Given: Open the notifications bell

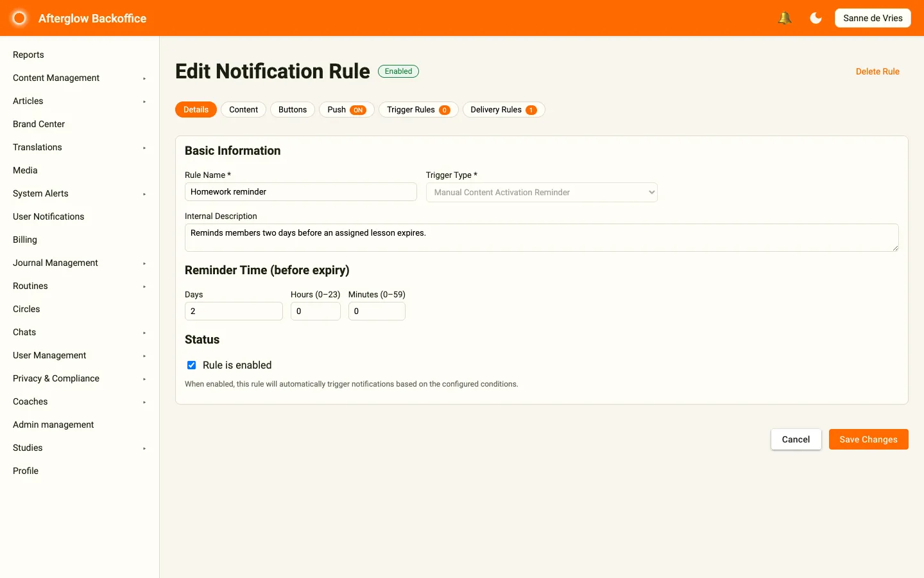Looking at the screenshot, I should [x=784, y=18].
